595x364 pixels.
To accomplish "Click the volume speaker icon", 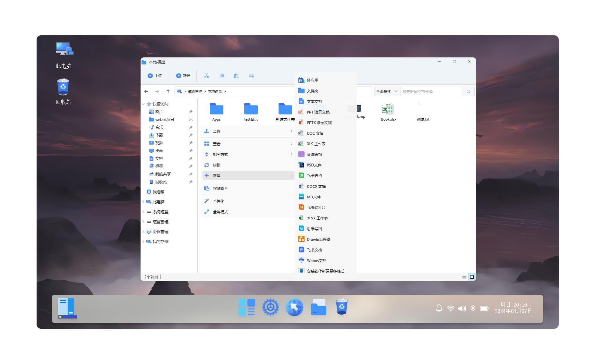I will click(x=462, y=309).
